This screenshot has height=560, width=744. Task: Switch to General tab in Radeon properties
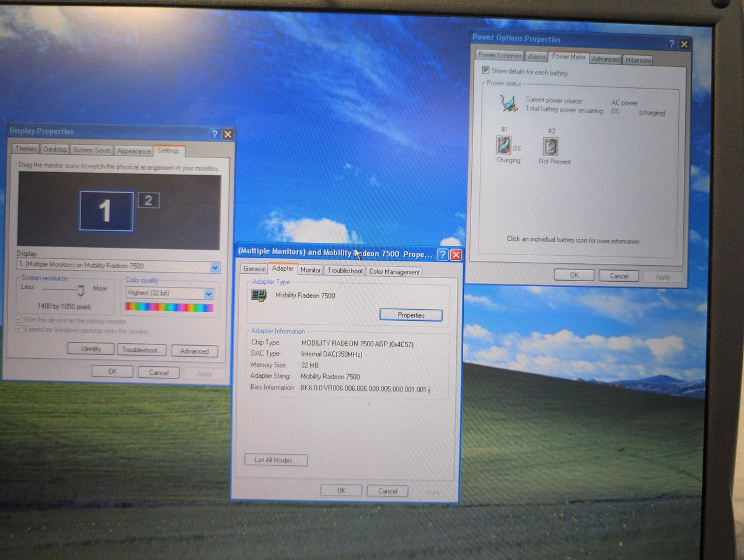pos(254,269)
